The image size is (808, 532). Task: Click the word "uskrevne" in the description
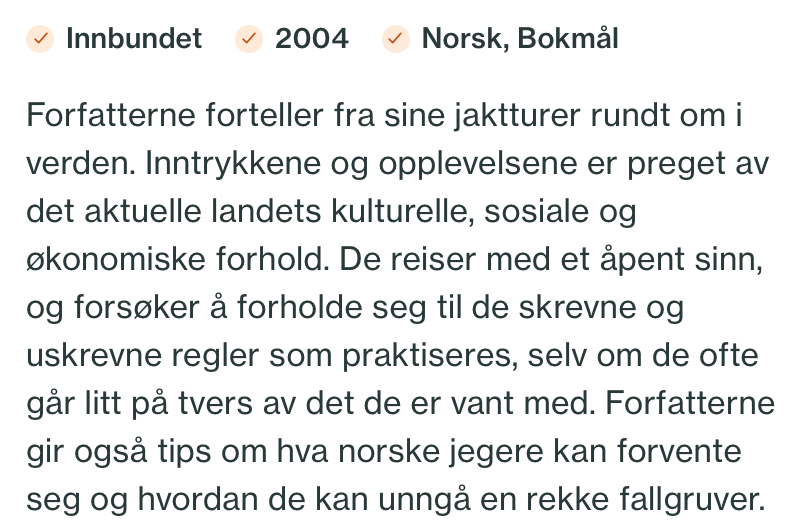tap(93, 356)
